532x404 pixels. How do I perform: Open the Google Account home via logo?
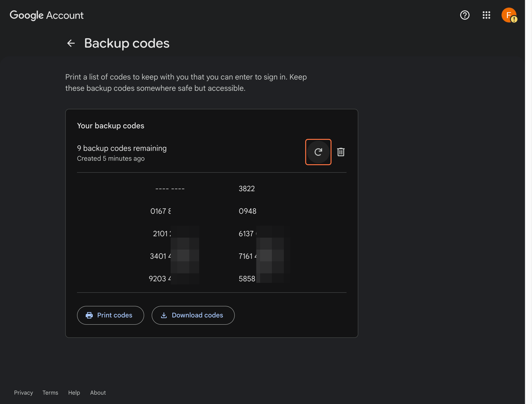tap(47, 15)
